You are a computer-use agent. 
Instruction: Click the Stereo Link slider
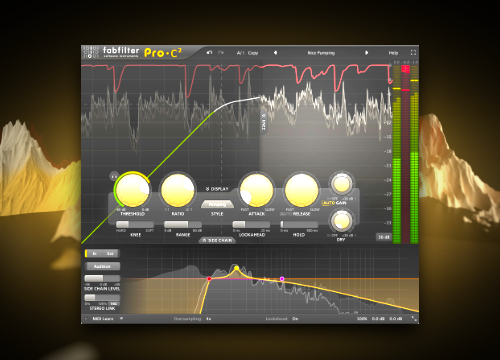click(x=102, y=298)
